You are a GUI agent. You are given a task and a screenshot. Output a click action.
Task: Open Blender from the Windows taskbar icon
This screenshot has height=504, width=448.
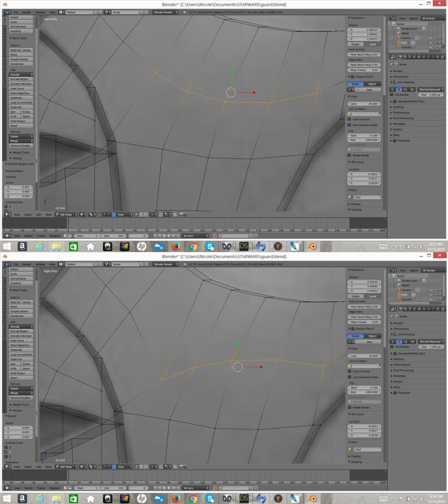coord(312,245)
